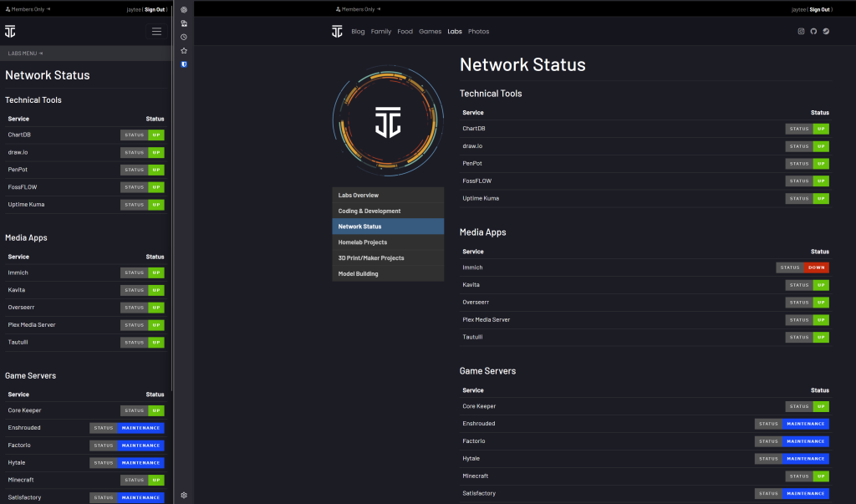Click the ChartDB UP badge in left pane
856x504 pixels.
(x=156, y=135)
